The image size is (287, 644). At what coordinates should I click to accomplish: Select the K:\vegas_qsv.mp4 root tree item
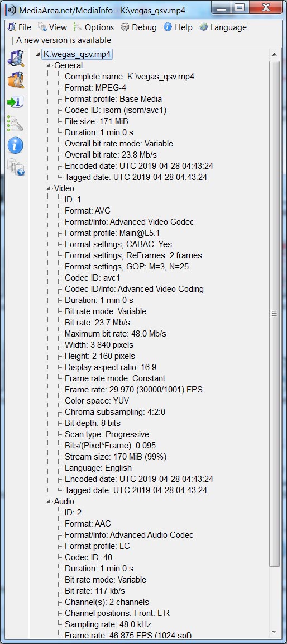(76, 54)
